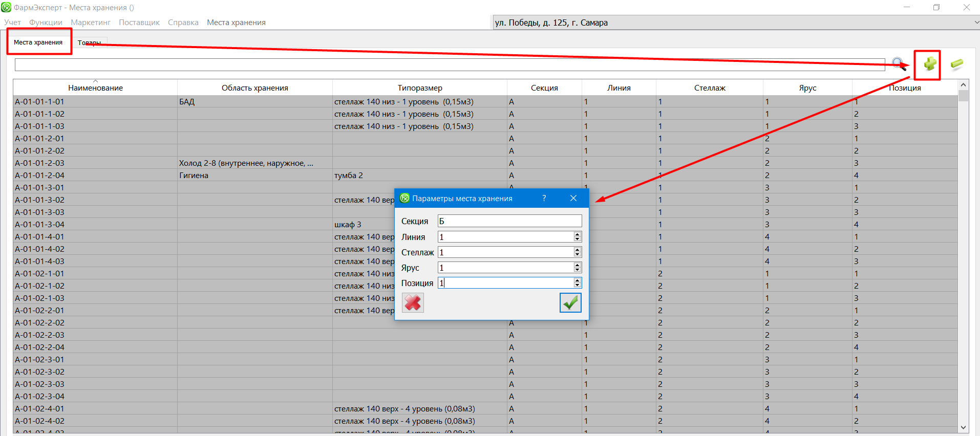Close the Параметры места хранения dialog

tap(573, 198)
